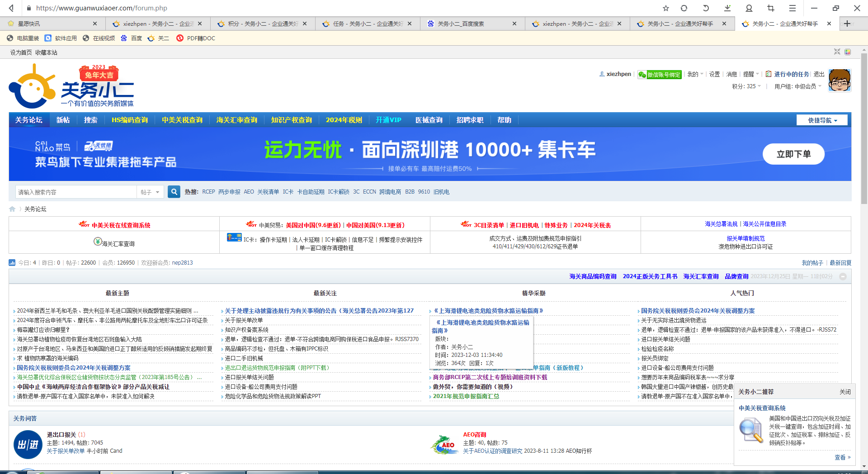The height and width of the screenshot is (474, 868).
Task: Open 国务院关税税则委员会2024年关税调整方案 under 最新主题
Action: point(74,368)
